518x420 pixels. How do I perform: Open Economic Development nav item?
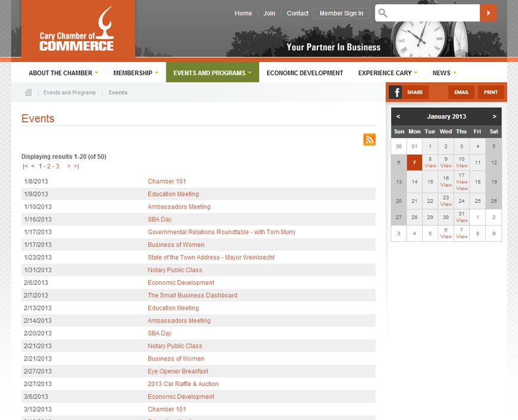click(x=305, y=73)
